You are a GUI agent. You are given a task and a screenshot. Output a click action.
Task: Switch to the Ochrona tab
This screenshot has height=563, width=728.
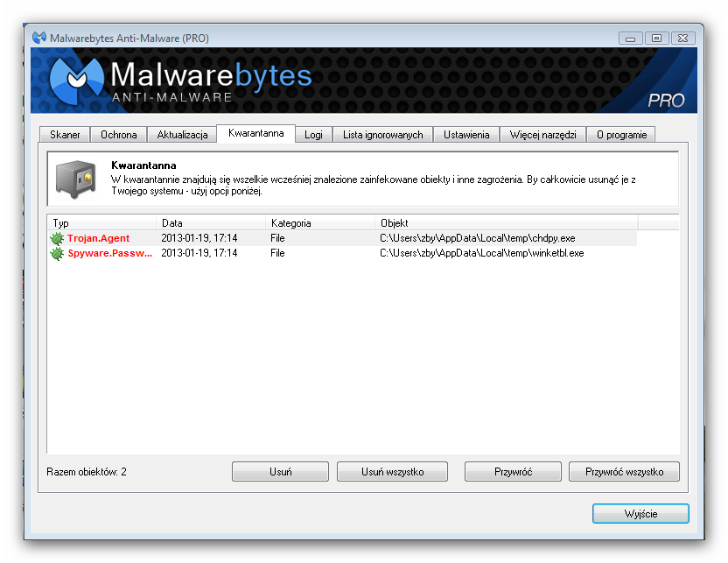pos(118,135)
